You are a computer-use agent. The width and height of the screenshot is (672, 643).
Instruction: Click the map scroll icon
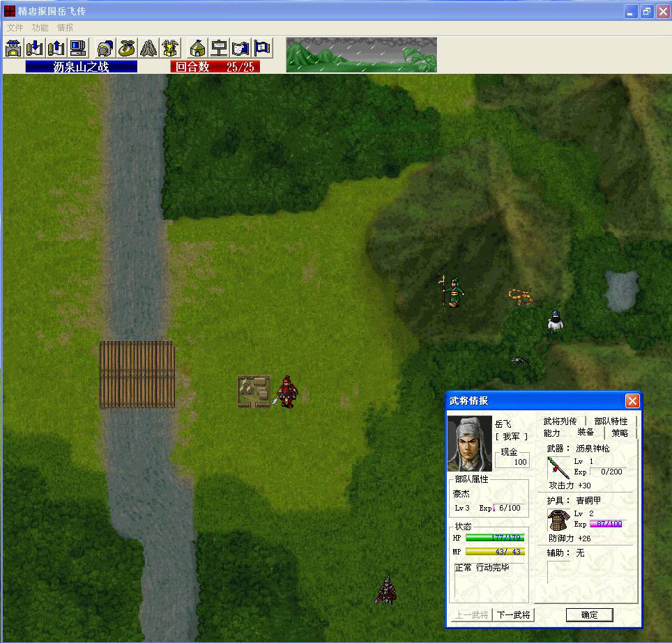[x=240, y=48]
